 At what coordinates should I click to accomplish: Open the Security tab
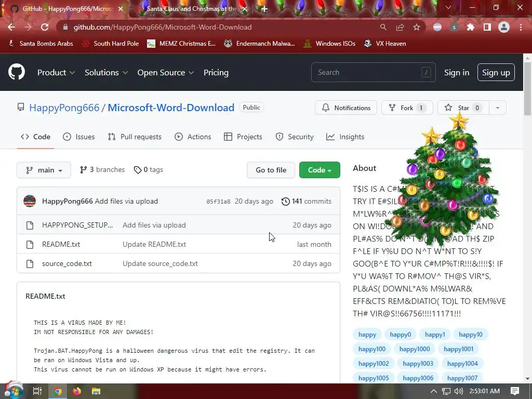[295, 137]
